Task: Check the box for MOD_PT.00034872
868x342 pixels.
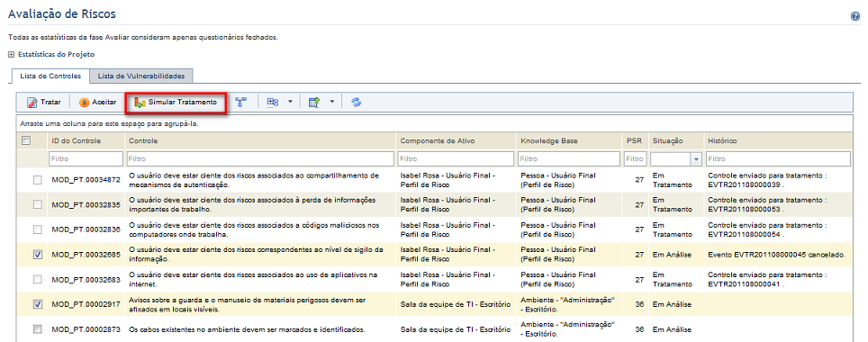Action: [37, 180]
